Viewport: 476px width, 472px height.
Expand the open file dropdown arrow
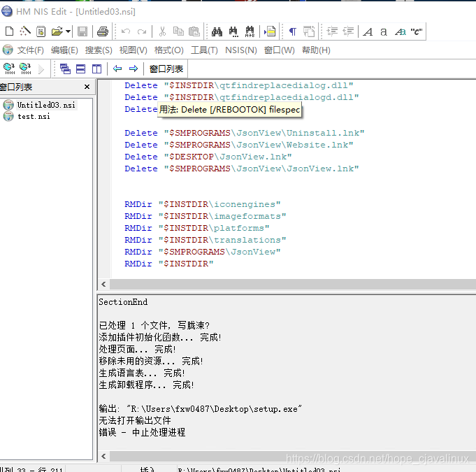tap(68, 31)
